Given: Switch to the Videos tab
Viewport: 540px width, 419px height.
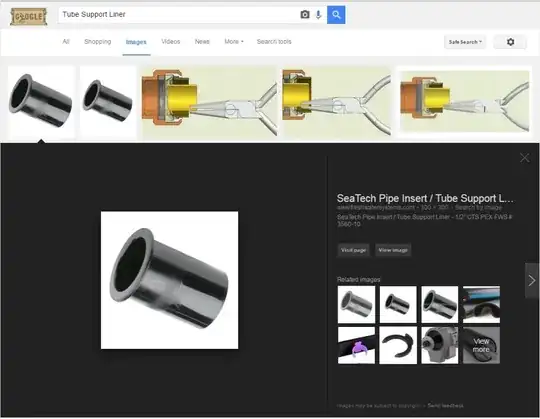Looking at the screenshot, I should point(171,42).
